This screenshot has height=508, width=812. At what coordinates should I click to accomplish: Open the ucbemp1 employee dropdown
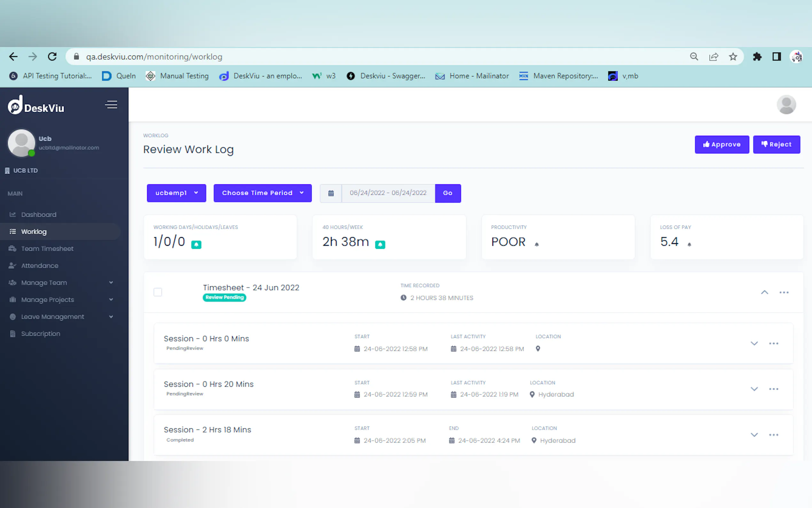click(x=176, y=193)
